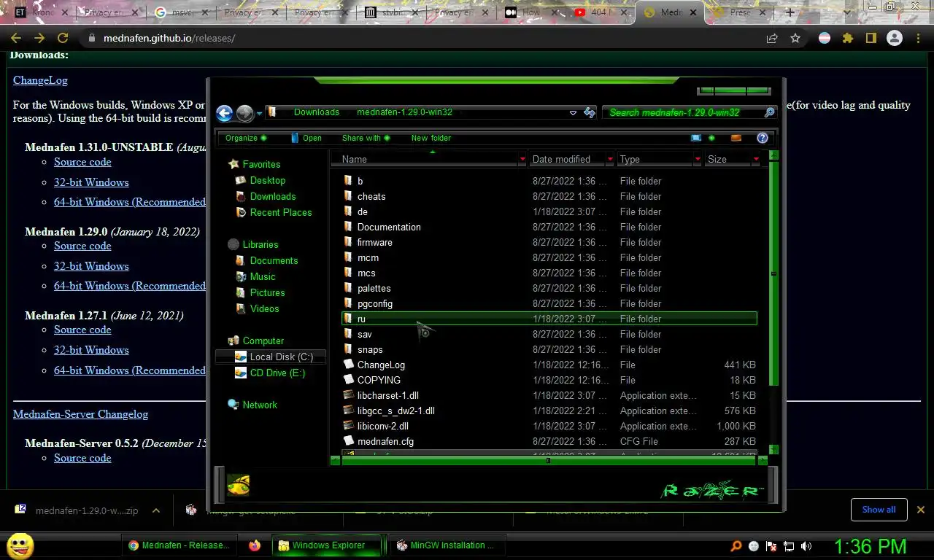The width and height of the screenshot is (934, 560).
Task: Select Local Disk (C:)
Action: (x=271, y=357)
